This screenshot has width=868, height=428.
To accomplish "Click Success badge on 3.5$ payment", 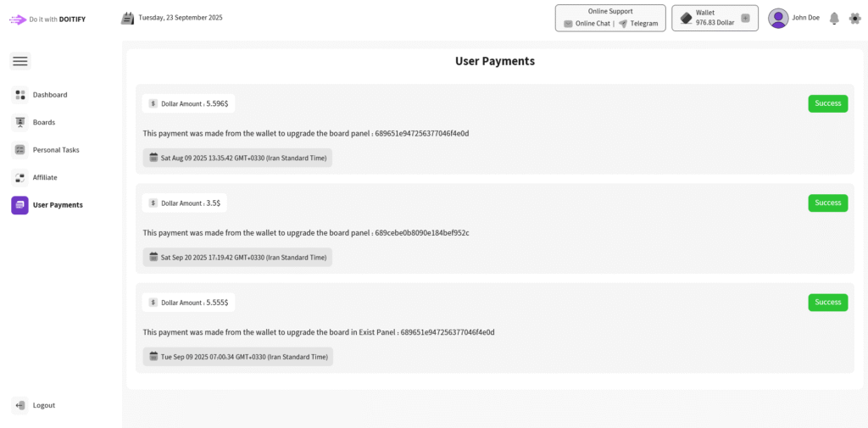I will (827, 203).
